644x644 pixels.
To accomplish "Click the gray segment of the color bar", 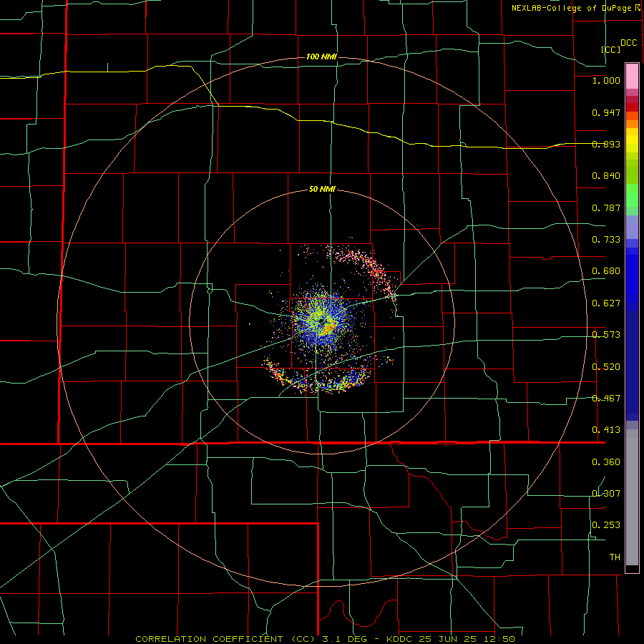I will 632,497.
